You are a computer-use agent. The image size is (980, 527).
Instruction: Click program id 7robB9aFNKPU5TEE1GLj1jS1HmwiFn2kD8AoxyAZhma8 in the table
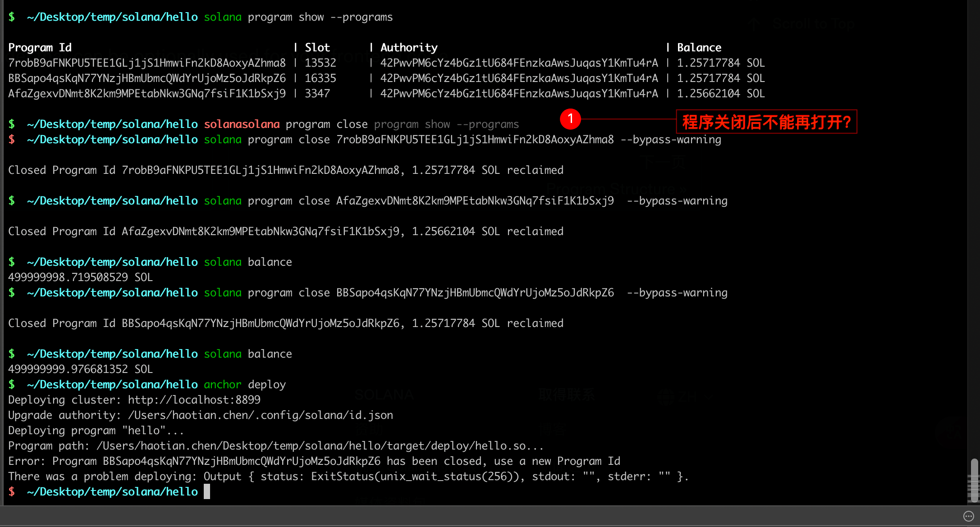pos(147,63)
